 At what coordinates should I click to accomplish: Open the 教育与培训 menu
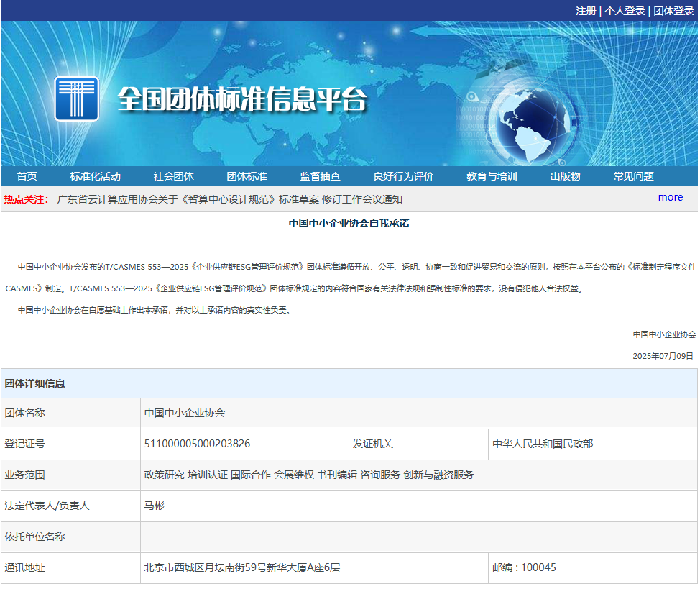pos(492,176)
